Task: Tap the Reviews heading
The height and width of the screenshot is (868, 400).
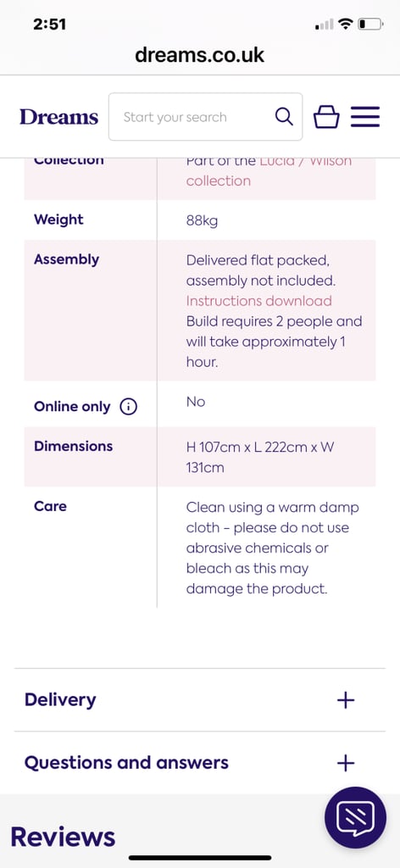Action: (63, 837)
